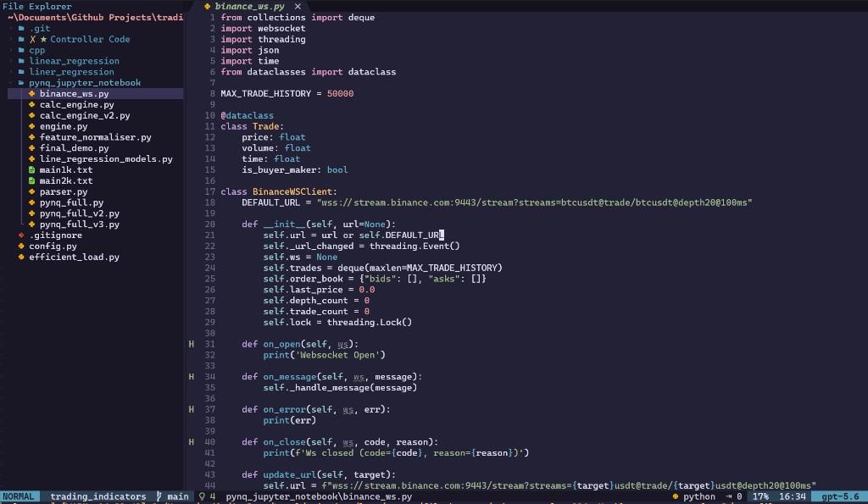Click the trading_indicators project name in status line

98,496
